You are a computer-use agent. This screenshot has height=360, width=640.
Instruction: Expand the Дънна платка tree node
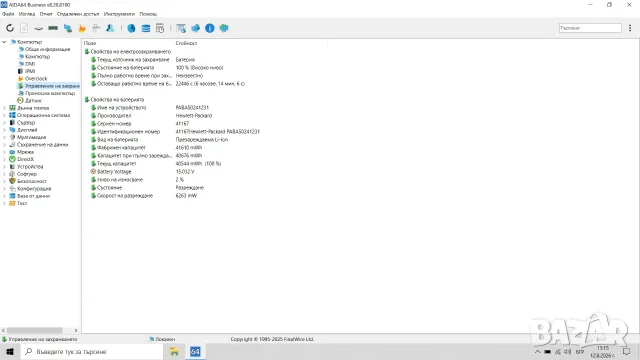click(4, 108)
